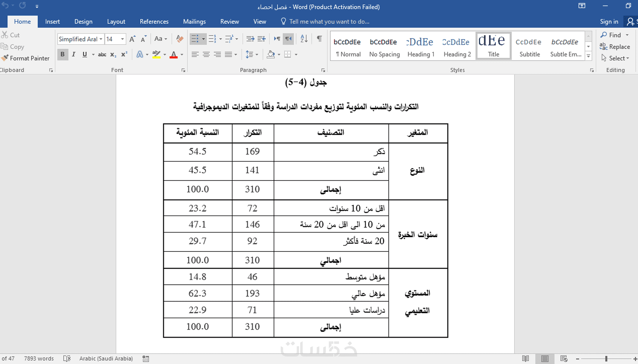The width and height of the screenshot is (638, 364).
Task: Open text effects and typography
Action: click(140, 54)
